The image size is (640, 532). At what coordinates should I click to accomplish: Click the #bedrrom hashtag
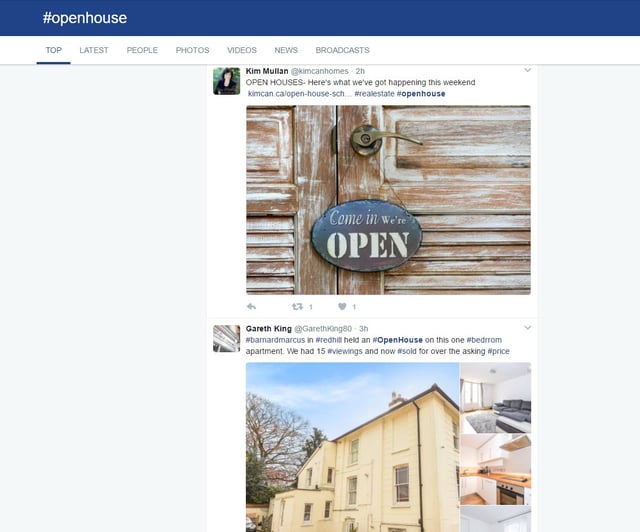tap(484, 340)
